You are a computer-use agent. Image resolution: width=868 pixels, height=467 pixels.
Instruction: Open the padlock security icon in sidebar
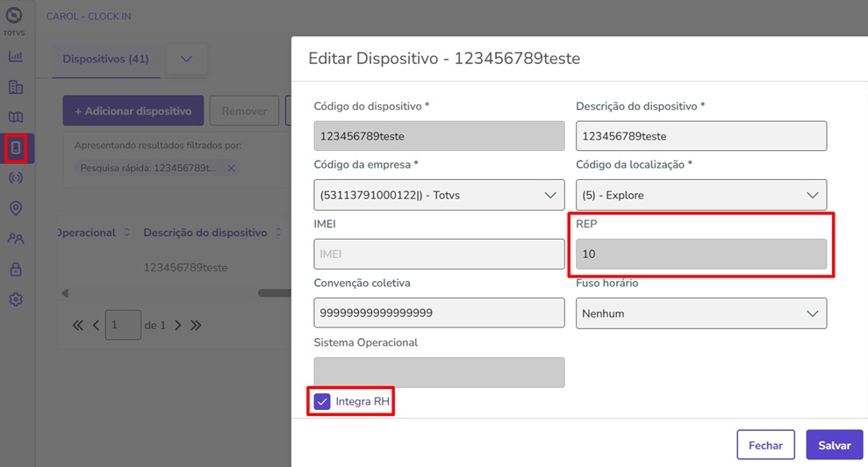coord(16,269)
